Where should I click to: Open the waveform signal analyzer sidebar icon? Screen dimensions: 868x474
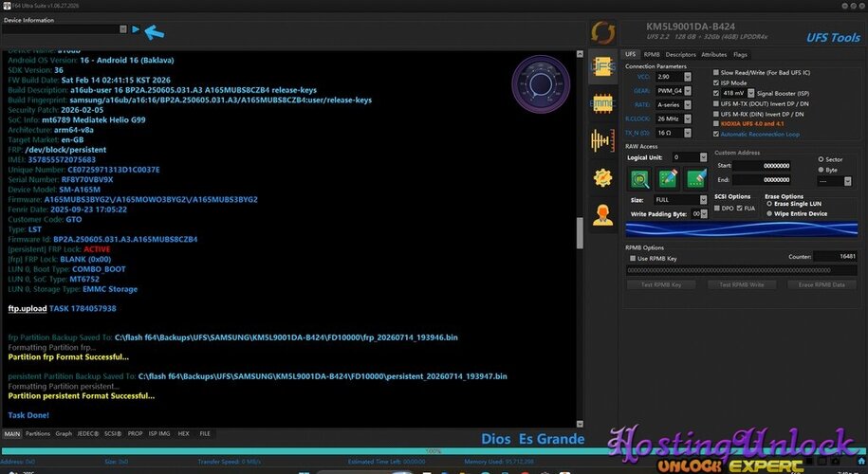(602, 140)
